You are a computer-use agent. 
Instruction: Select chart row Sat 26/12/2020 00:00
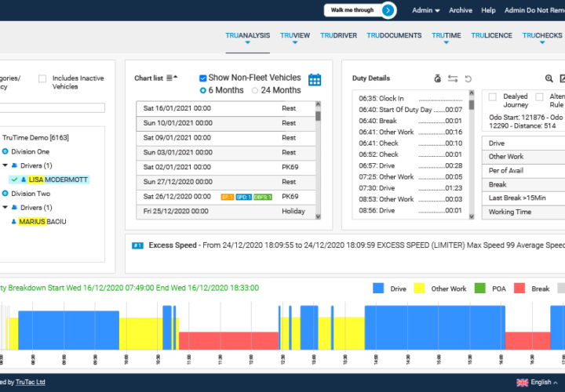click(x=226, y=197)
